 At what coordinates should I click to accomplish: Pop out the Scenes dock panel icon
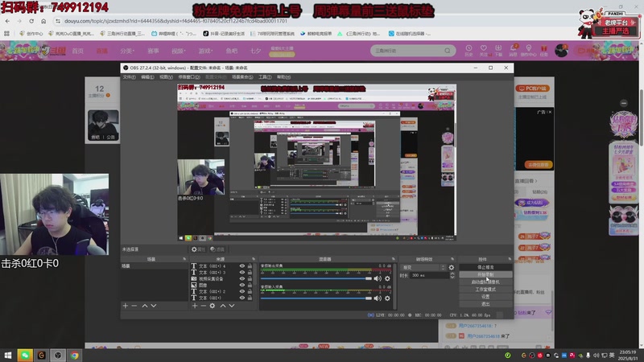click(x=184, y=259)
